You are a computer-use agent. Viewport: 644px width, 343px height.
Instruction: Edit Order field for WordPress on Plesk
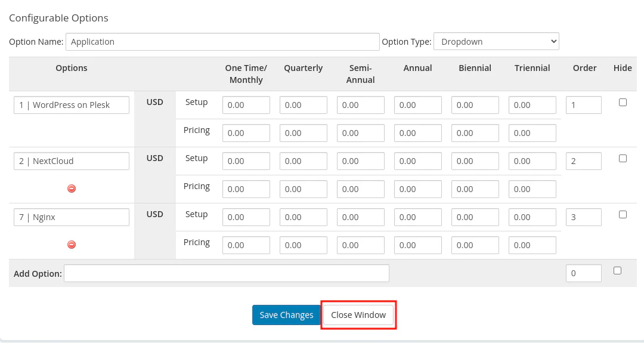(584, 105)
